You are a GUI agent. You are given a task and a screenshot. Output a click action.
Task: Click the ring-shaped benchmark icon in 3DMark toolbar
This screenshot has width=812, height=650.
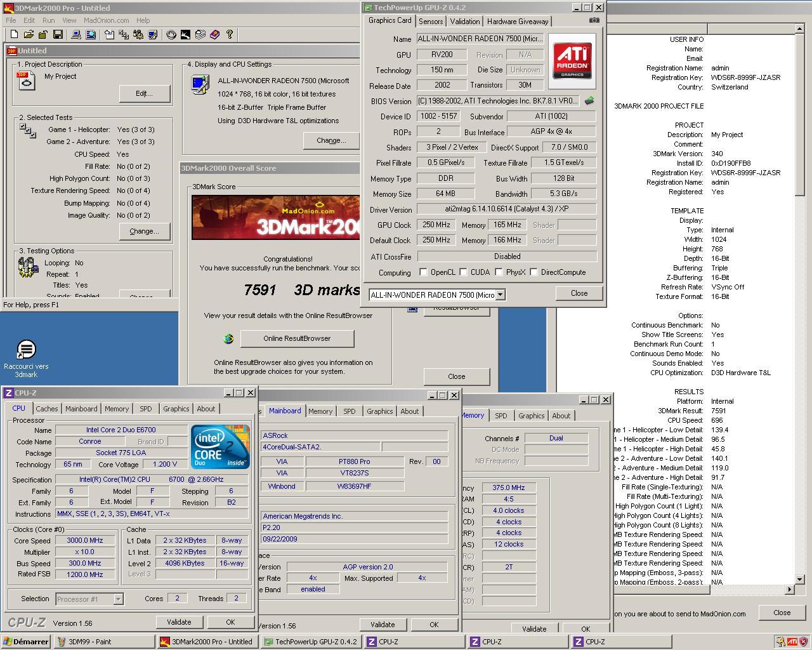click(x=171, y=34)
